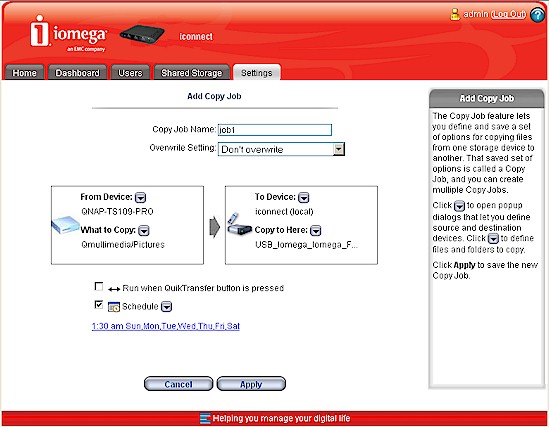550x428 pixels.
Task: Click the admin user icon
Action: point(455,14)
